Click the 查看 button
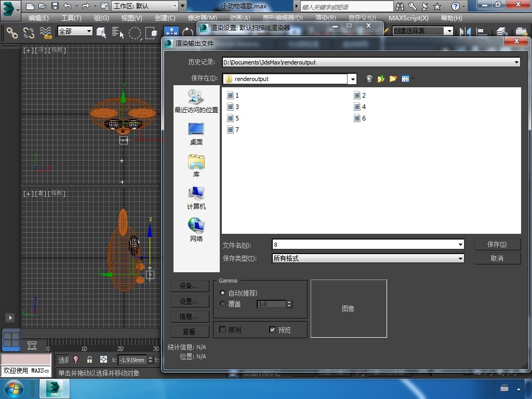The image size is (532, 399). (189, 332)
